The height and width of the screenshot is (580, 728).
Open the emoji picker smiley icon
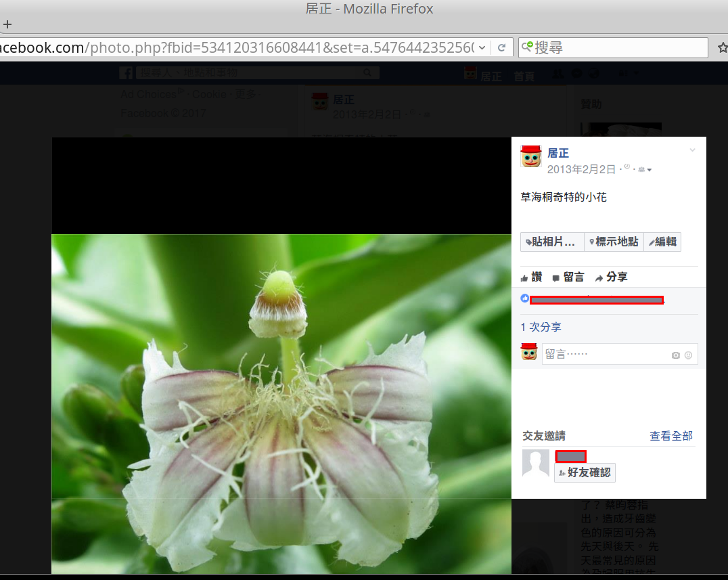[x=688, y=355]
